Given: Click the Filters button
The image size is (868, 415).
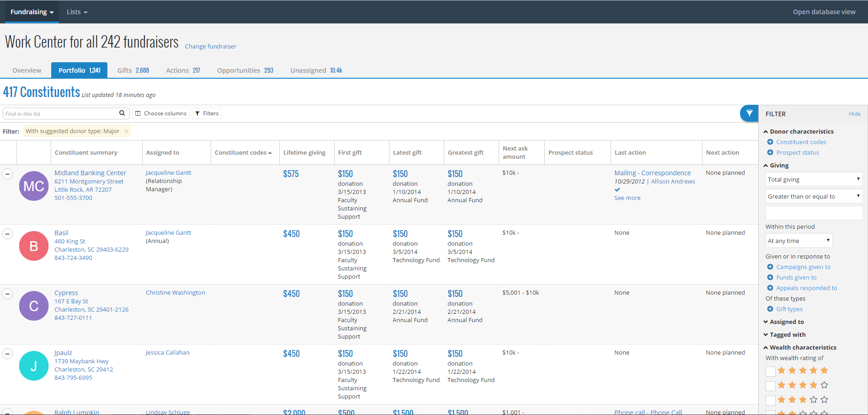Looking at the screenshot, I should point(207,113).
